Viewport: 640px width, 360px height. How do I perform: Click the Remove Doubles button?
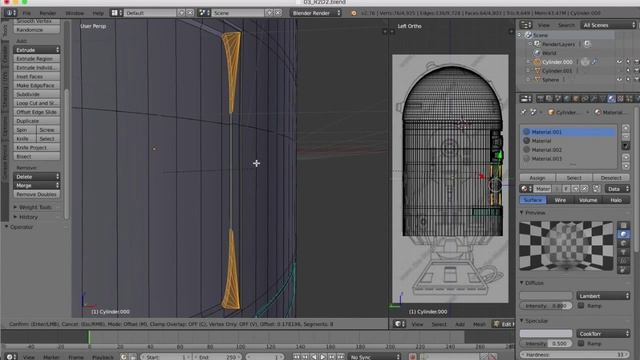37,194
